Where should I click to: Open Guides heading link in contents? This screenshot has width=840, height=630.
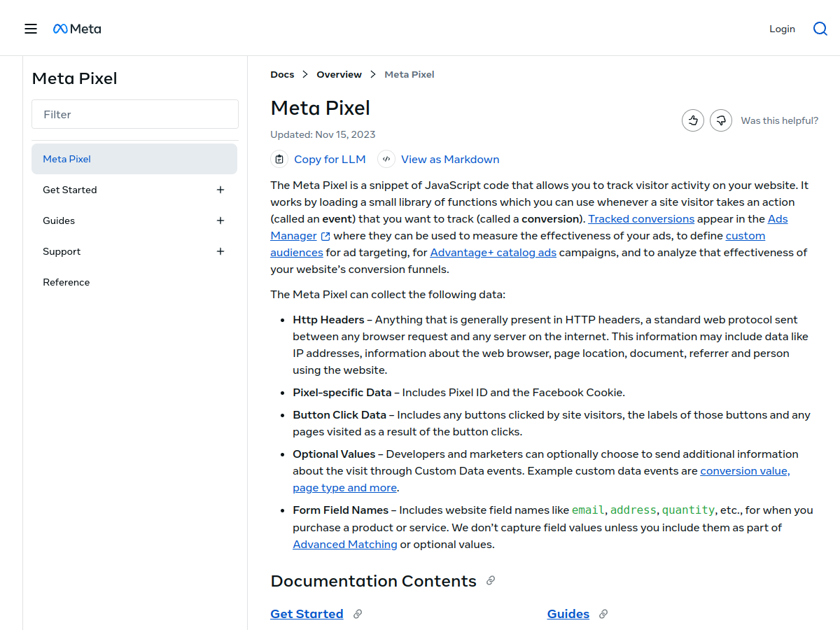[x=568, y=614]
